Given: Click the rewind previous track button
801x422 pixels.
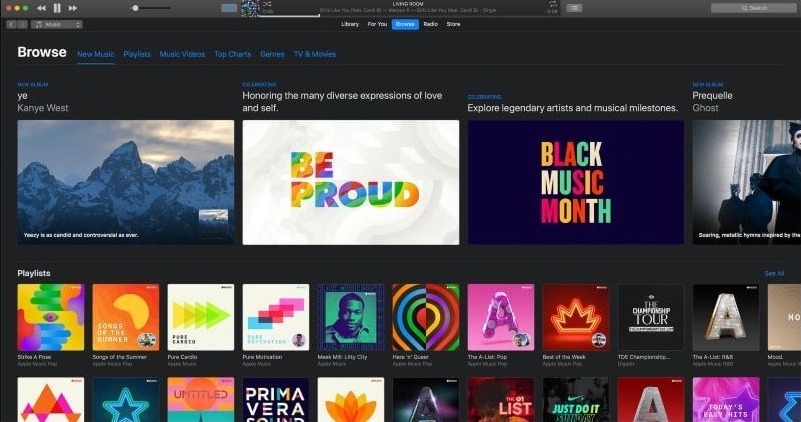Looking at the screenshot, I should click(42, 8).
